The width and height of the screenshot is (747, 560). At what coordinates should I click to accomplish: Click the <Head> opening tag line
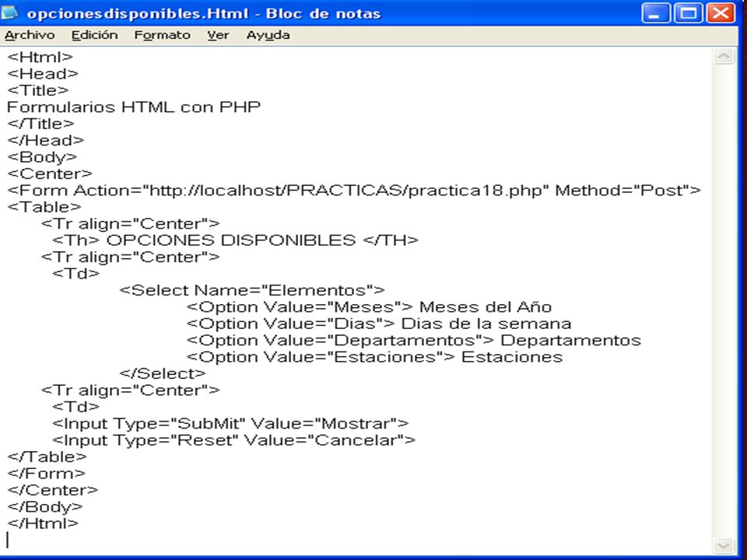coord(43,74)
